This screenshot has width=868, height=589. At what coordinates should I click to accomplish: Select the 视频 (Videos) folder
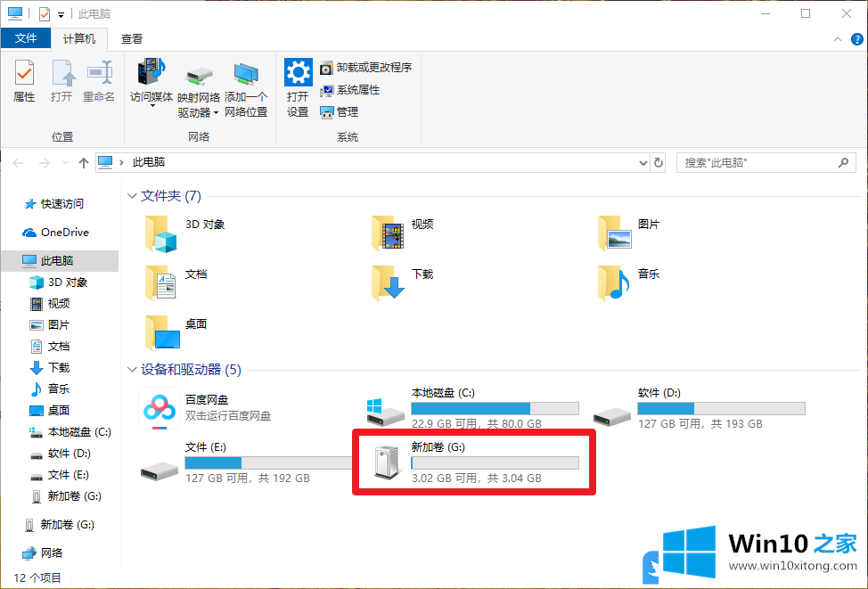[x=403, y=233]
